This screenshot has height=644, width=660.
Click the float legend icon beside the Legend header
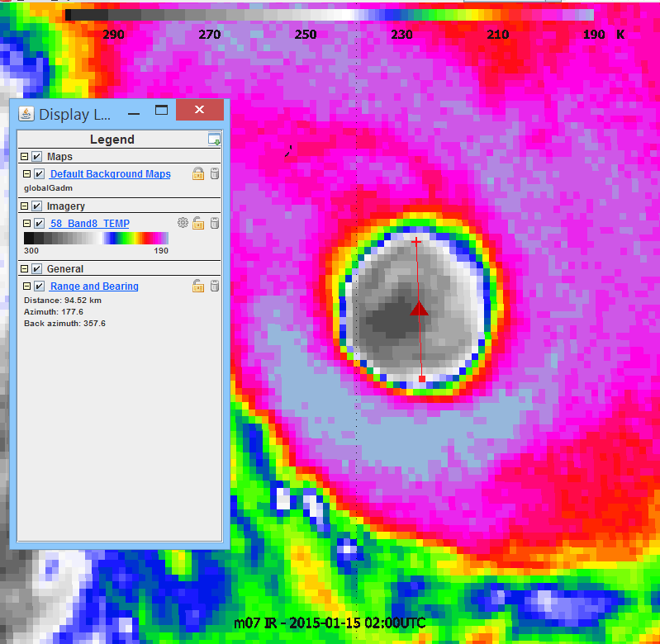[214, 140]
